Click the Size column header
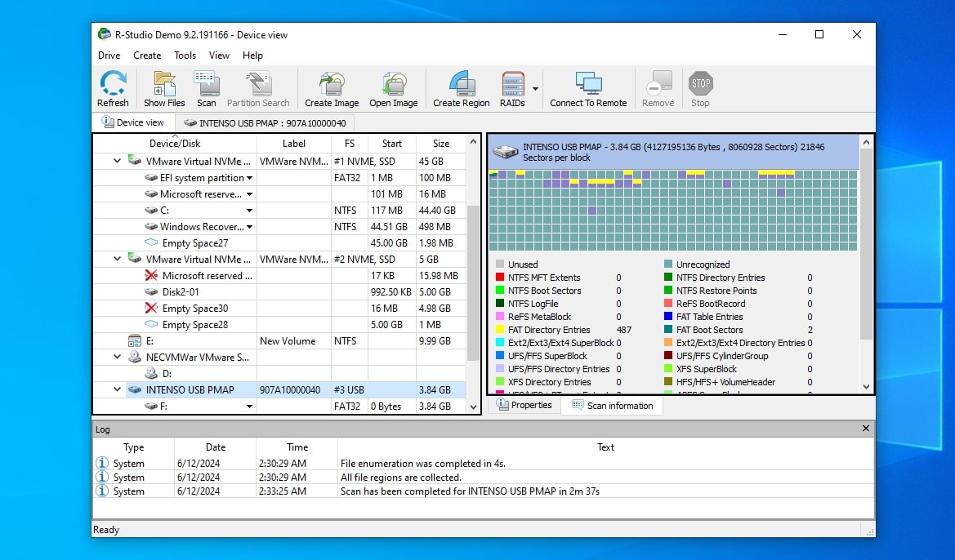Screen dimensions: 955x560 click(441, 144)
